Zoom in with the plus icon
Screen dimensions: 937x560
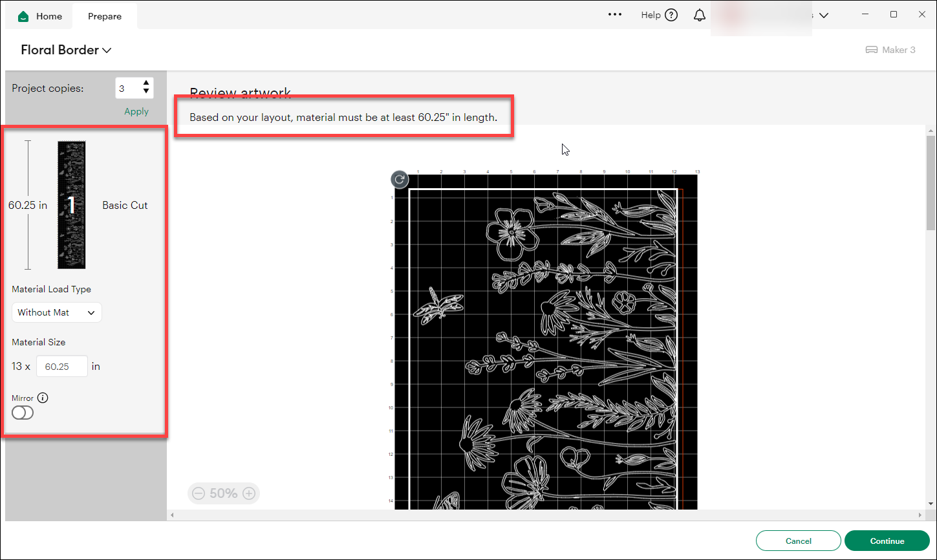(x=249, y=493)
